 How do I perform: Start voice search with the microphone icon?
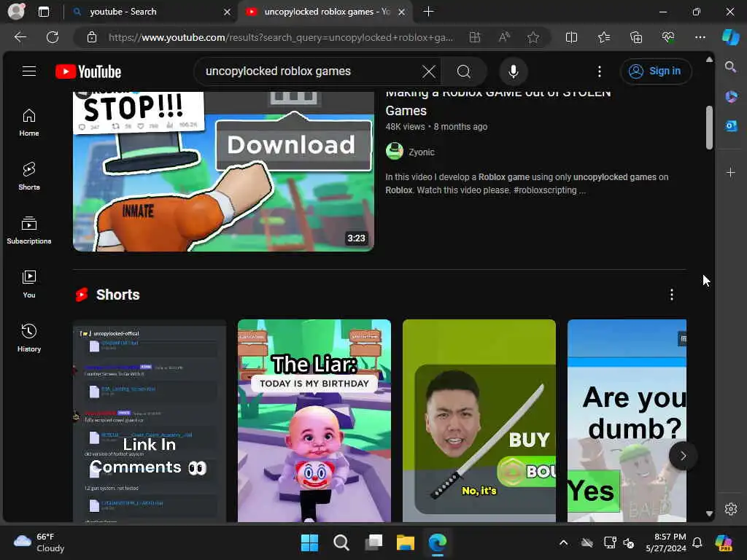tap(513, 71)
